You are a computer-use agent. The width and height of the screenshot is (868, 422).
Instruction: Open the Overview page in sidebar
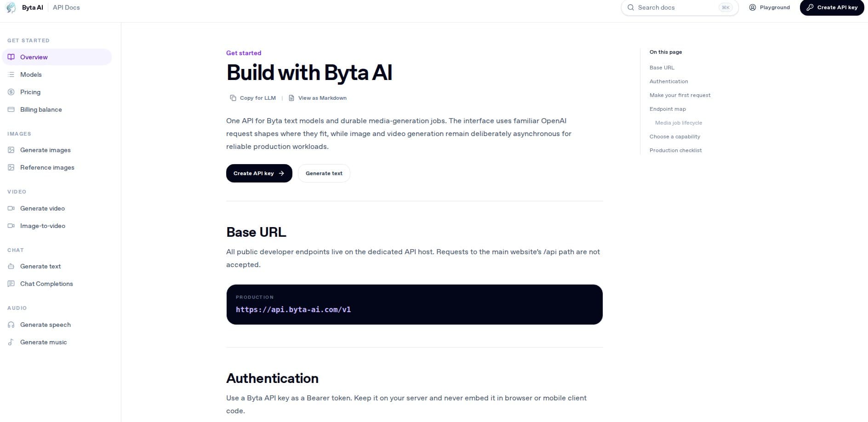(x=57, y=57)
